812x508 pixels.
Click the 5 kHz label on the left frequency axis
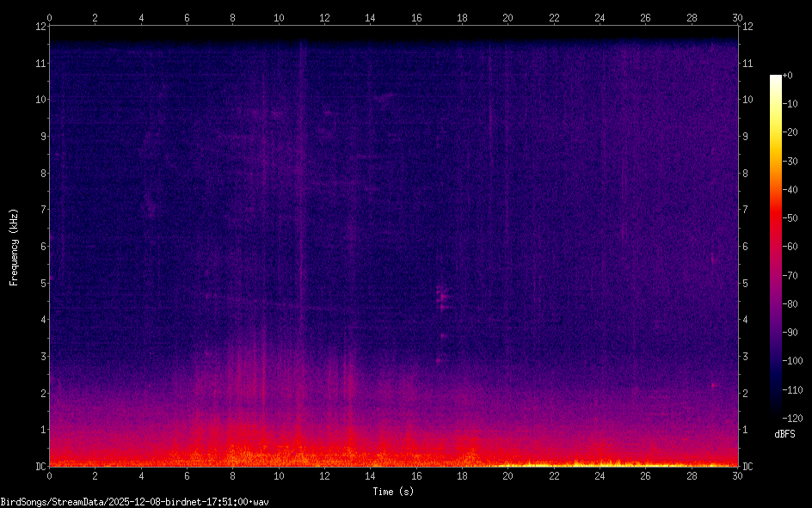(40, 283)
